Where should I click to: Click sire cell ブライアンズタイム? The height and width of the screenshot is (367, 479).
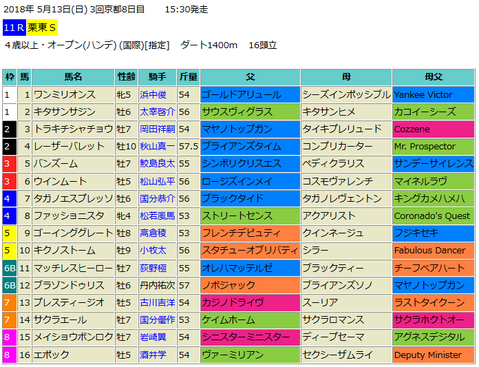[x=250, y=147]
